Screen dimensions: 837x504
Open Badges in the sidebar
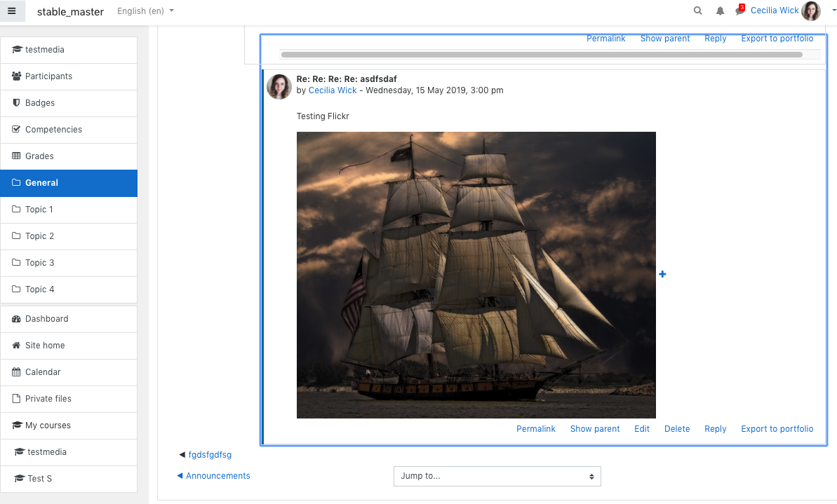[69, 103]
